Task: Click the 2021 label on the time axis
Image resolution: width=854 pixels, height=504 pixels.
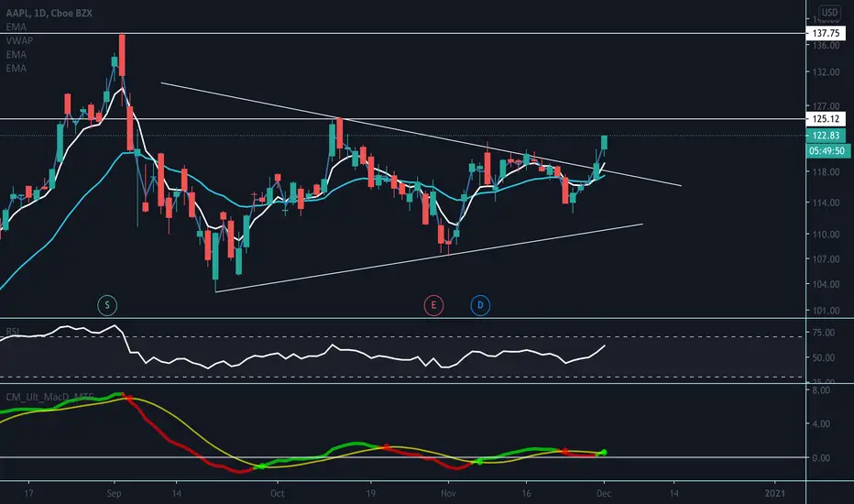Action: (775, 494)
